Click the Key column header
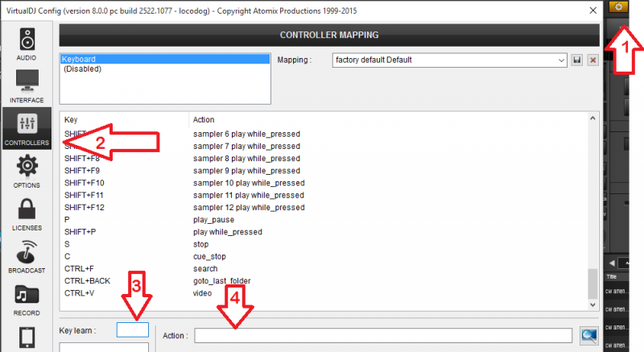Image resolution: width=644 pixels, height=352 pixels. tap(71, 119)
